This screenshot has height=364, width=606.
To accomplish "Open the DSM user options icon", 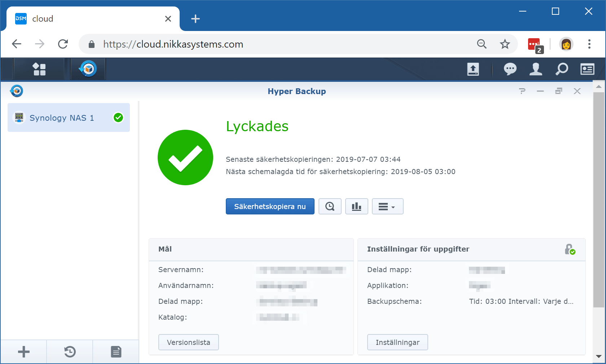I will (x=536, y=69).
